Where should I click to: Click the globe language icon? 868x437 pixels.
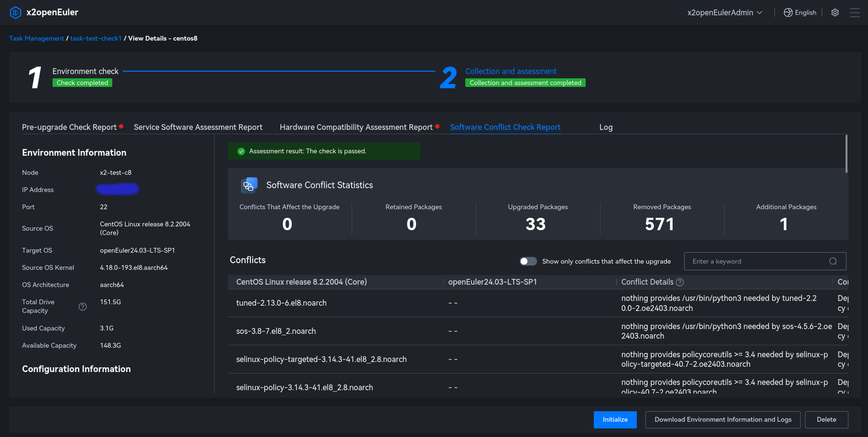pyautogui.click(x=788, y=12)
